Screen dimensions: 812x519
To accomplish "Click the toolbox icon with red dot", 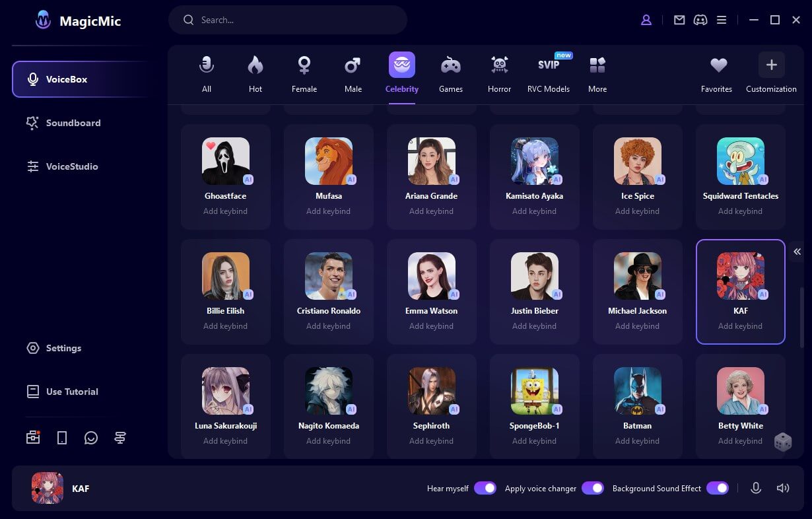I will pos(33,438).
